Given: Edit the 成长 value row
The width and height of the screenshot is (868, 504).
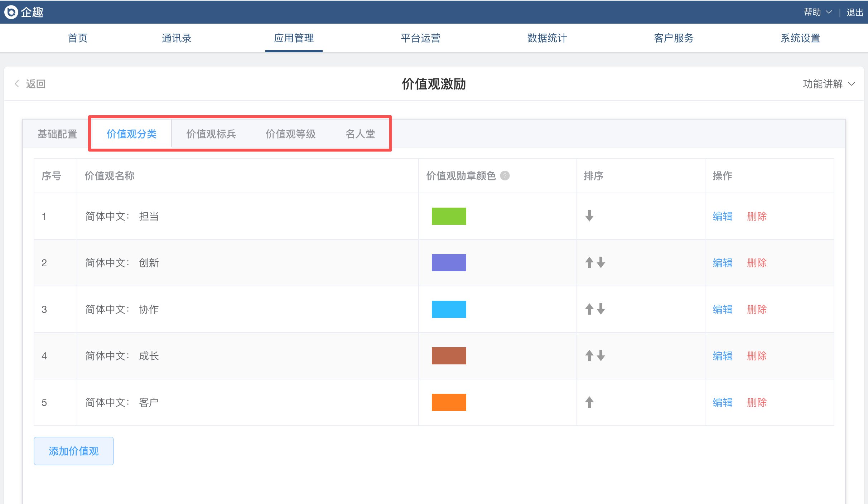Looking at the screenshot, I should point(723,356).
